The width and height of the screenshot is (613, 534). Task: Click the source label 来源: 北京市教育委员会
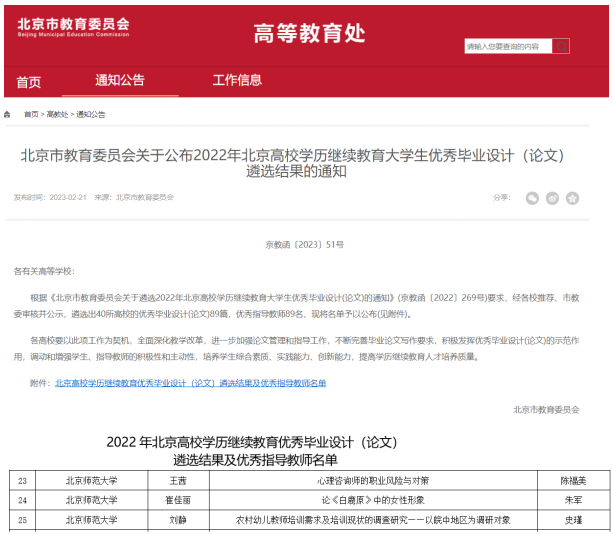click(x=134, y=197)
